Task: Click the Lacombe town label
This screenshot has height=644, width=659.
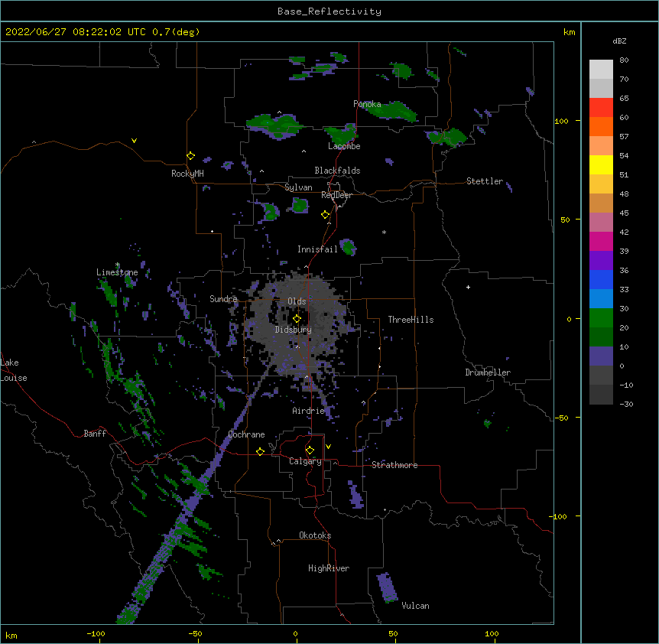Action: coord(344,146)
